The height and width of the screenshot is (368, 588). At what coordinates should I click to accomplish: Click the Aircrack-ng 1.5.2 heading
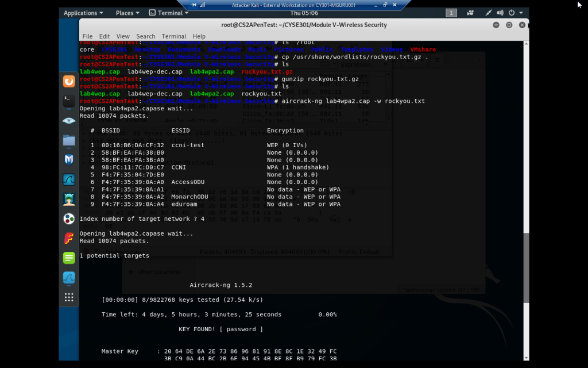(x=220, y=285)
